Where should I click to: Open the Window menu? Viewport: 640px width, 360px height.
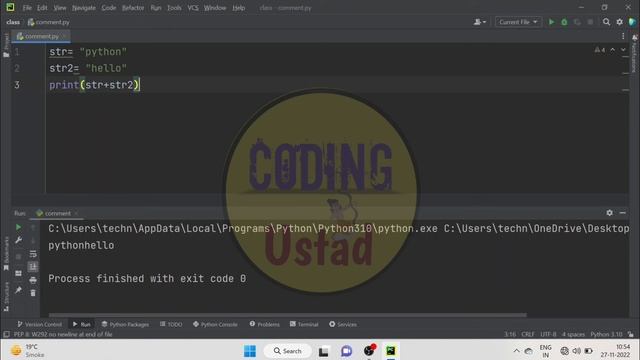tap(215, 8)
